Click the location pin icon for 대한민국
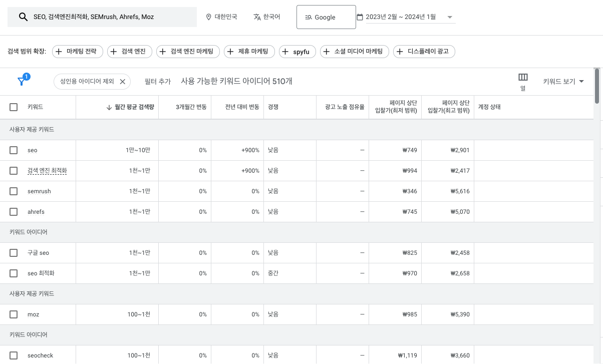603x364 pixels. click(209, 17)
